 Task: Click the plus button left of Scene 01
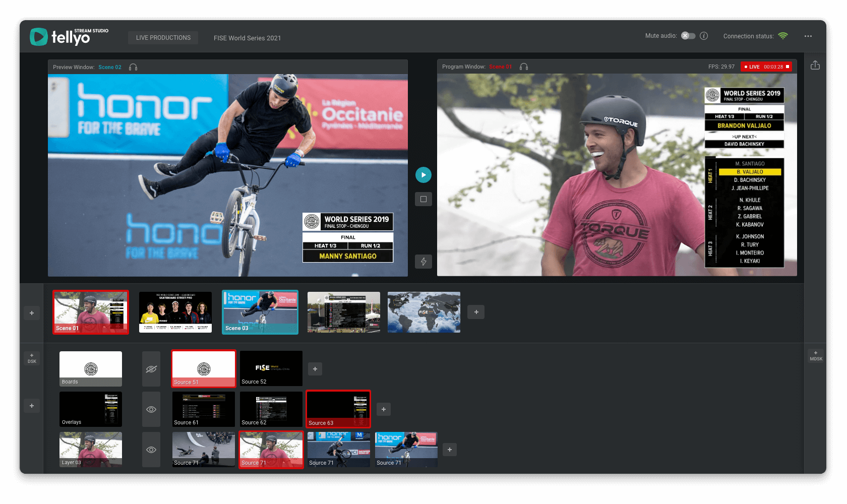click(x=32, y=313)
